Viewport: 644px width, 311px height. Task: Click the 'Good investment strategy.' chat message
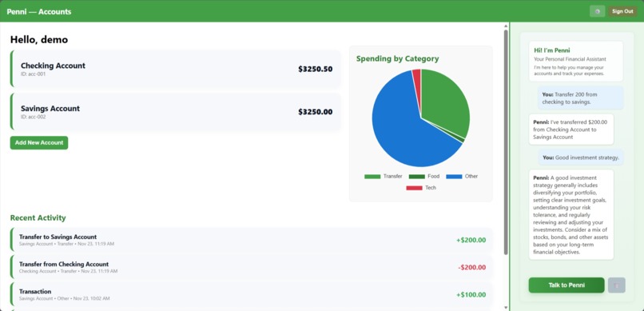(x=581, y=157)
